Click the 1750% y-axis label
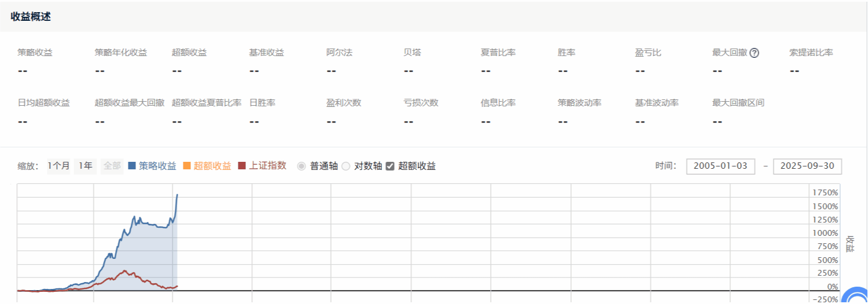The height and width of the screenshot is (304, 868). click(x=825, y=192)
